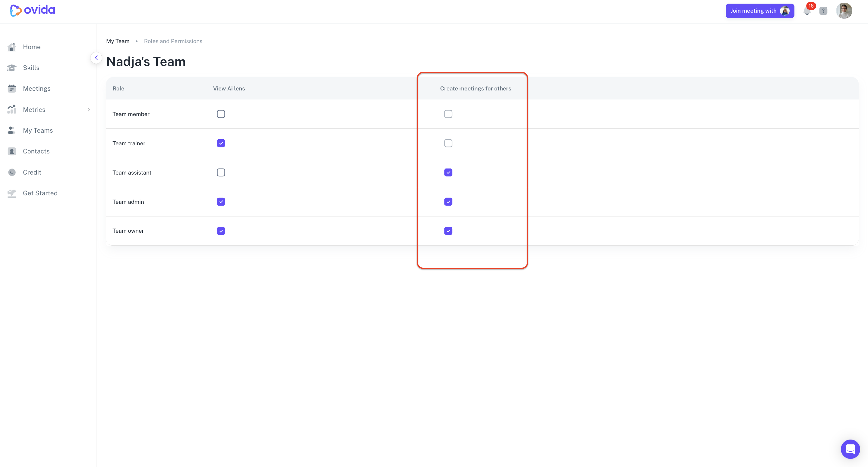868x467 pixels.
Task: Enable View Ai lens for Team member
Action: pos(221,114)
